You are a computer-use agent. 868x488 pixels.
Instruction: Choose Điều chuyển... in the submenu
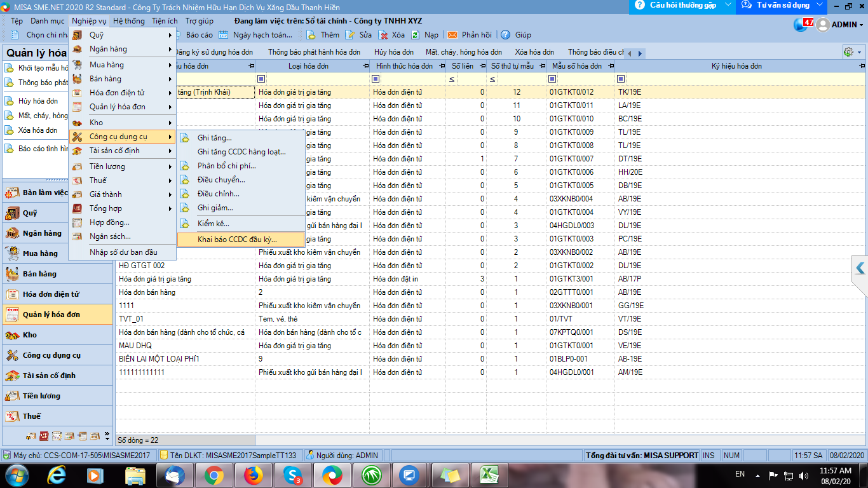(x=241, y=180)
